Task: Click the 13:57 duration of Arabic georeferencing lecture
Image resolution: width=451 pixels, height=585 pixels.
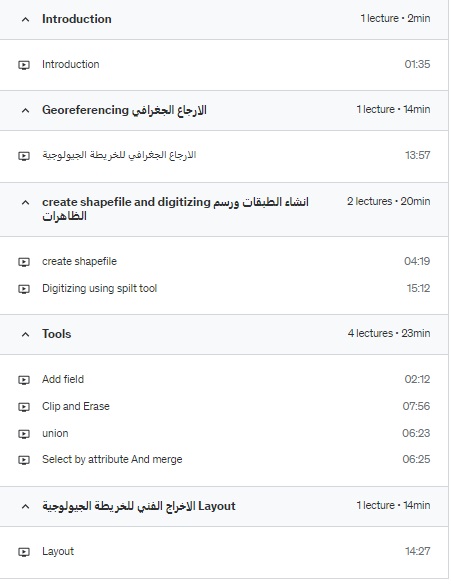Action: click(x=417, y=155)
